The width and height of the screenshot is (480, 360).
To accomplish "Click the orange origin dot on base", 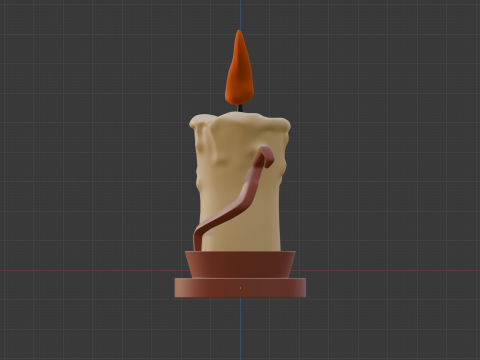I will 241,288.
